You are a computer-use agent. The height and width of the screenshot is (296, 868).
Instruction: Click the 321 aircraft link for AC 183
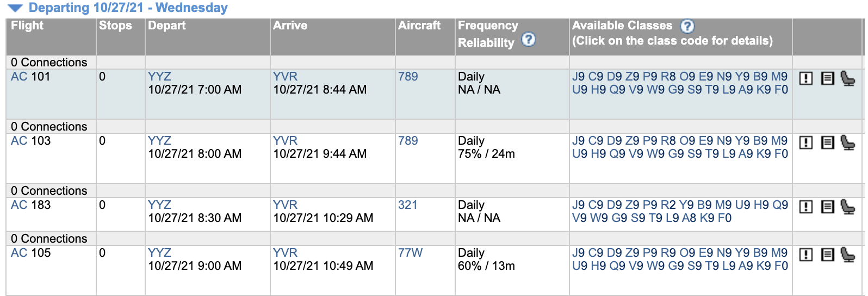point(407,205)
